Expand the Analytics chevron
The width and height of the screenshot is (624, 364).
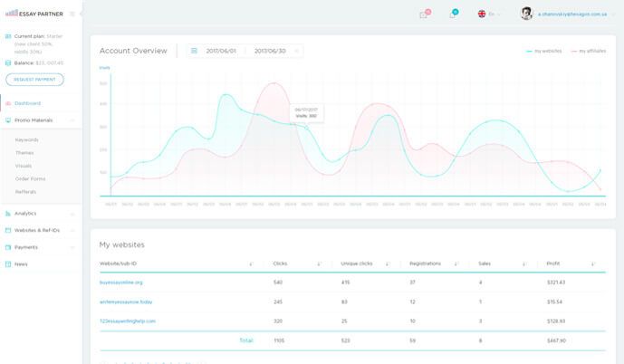tap(72, 214)
